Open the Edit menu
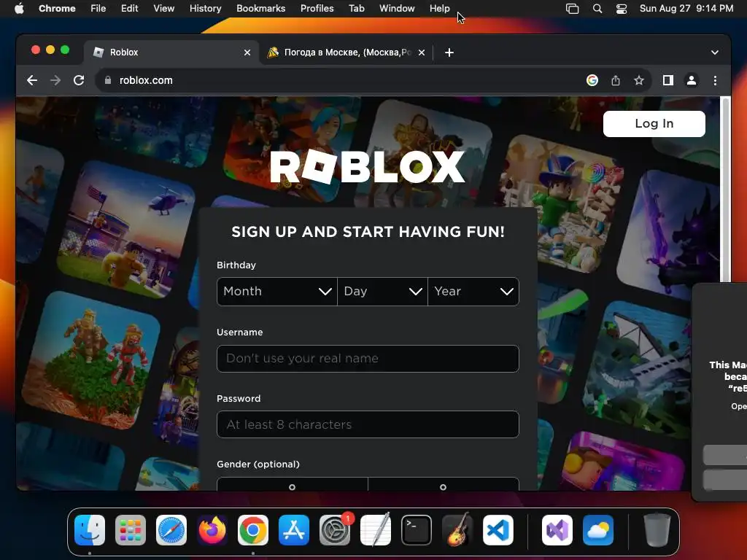Viewport: 747px width, 560px height. click(x=129, y=9)
